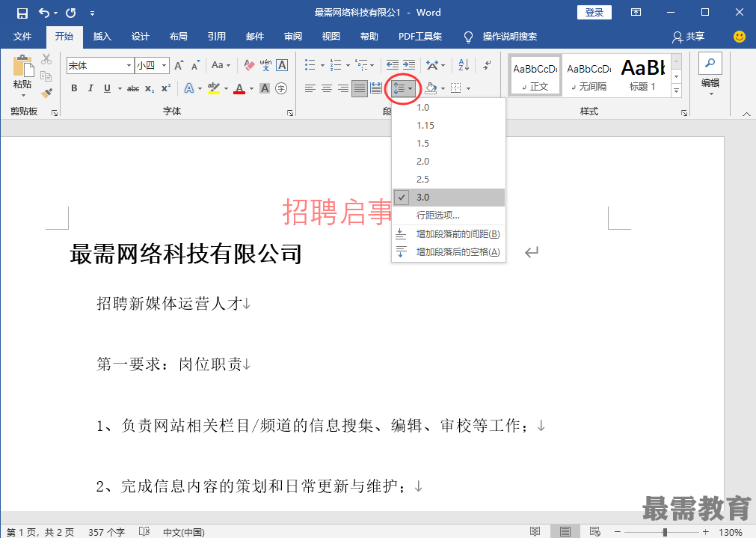Click red font color A button
The height and width of the screenshot is (538, 756).
click(x=239, y=88)
